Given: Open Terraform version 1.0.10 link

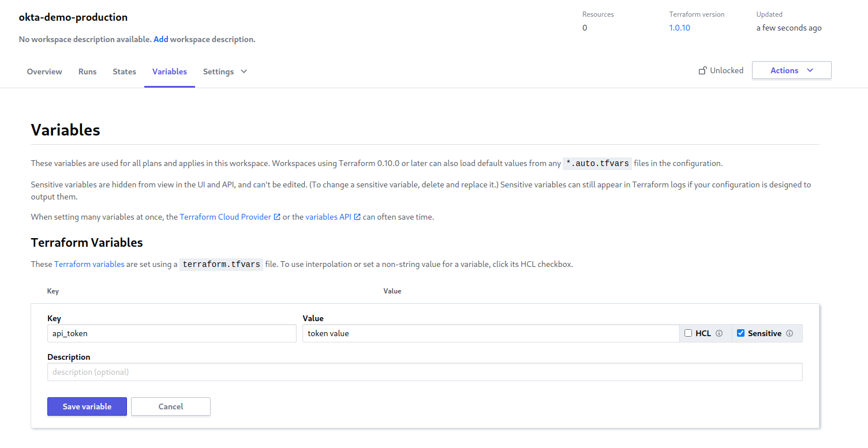Looking at the screenshot, I should coord(679,28).
